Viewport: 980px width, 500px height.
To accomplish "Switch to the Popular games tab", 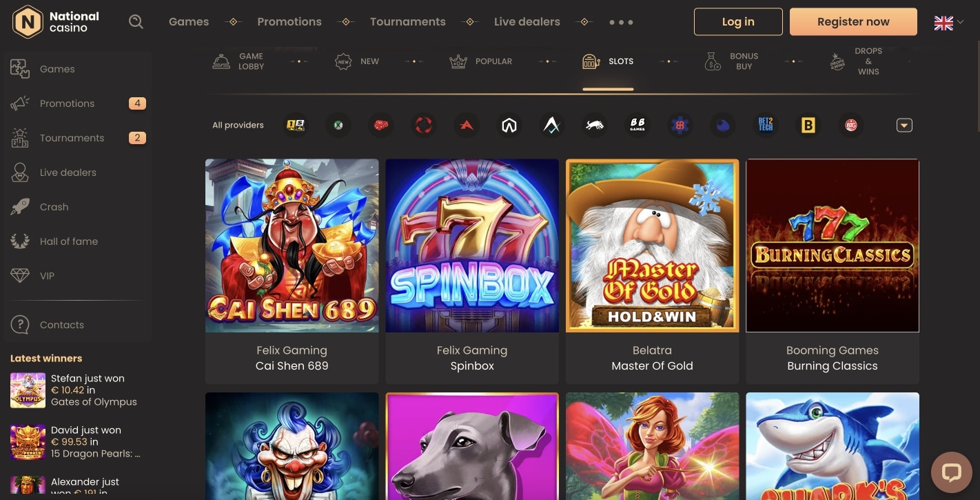I will [x=481, y=61].
